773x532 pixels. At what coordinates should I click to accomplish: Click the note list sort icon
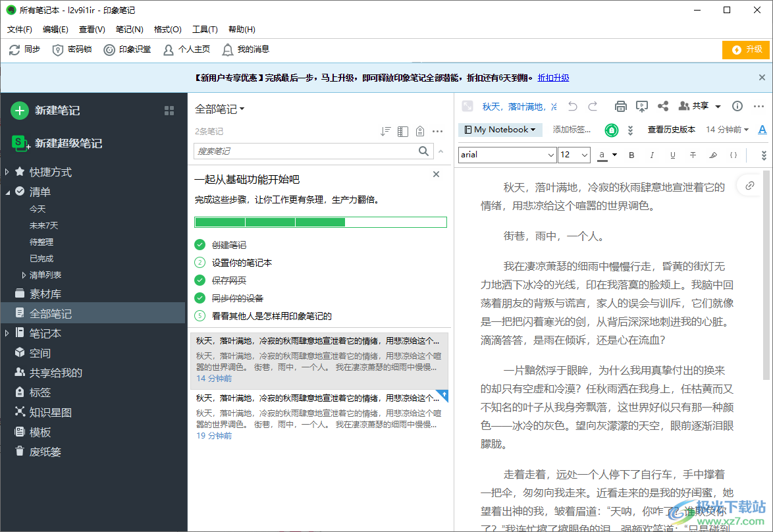tap(386, 131)
